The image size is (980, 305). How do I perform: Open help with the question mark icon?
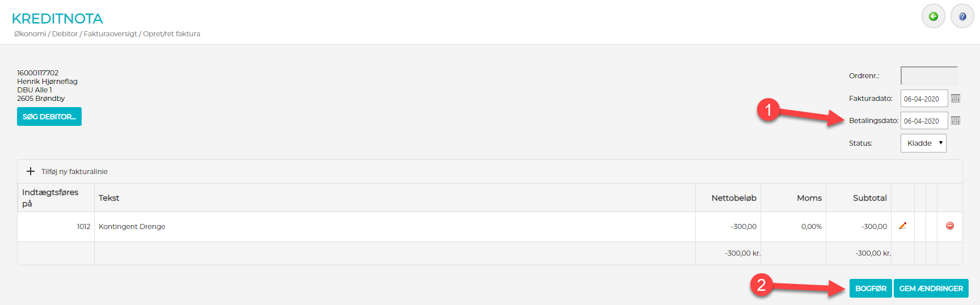tap(962, 16)
